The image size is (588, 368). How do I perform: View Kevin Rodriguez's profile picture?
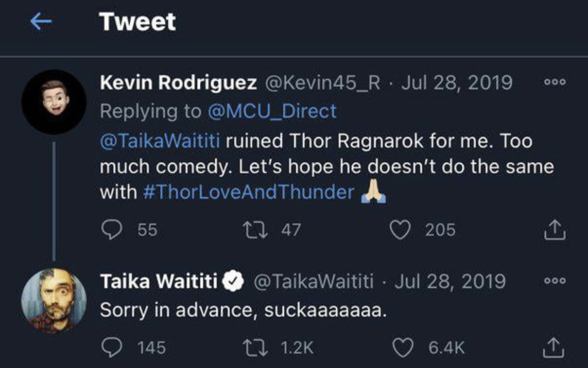(54, 102)
